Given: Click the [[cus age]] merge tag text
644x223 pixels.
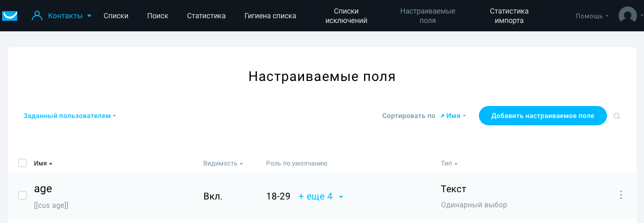Looking at the screenshot, I should click(x=51, y=205).
